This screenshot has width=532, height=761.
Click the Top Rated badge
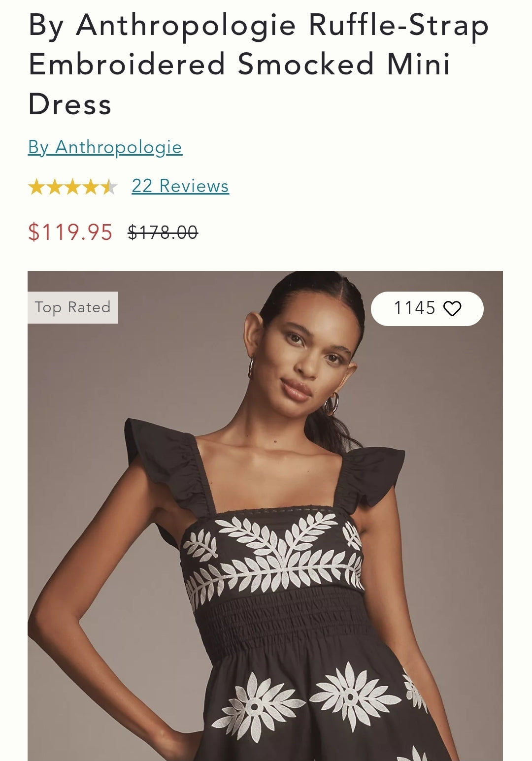(73, 307)
